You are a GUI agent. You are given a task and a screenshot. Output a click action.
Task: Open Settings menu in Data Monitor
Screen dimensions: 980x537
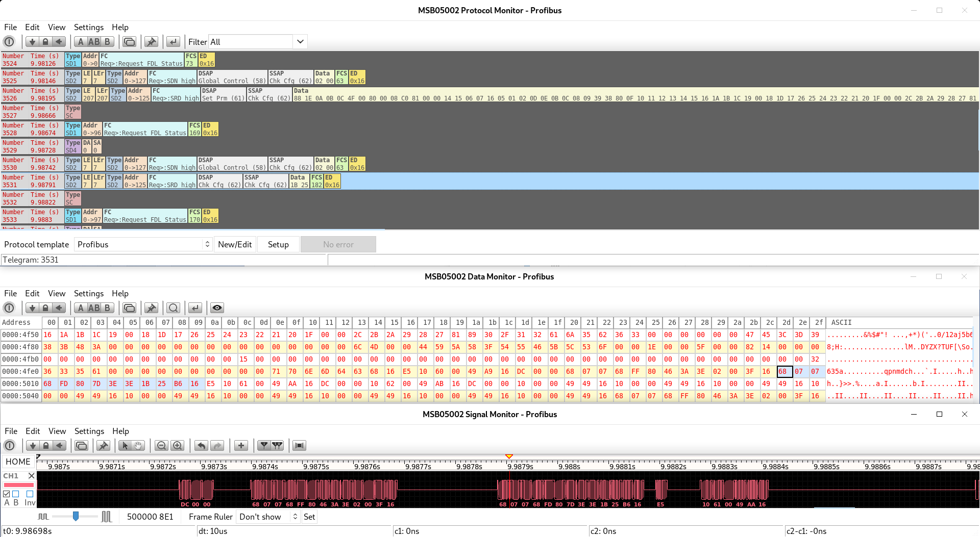tap(89, 294)
